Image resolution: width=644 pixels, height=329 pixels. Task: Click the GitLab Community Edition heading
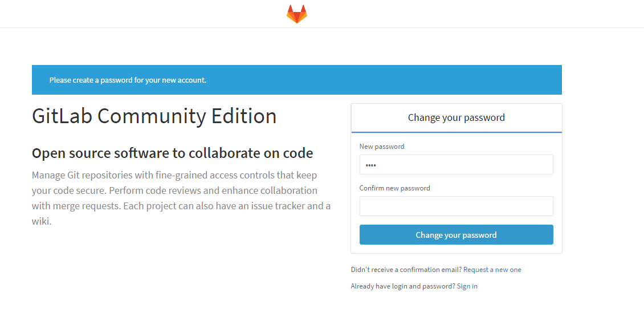coord(154,116)
